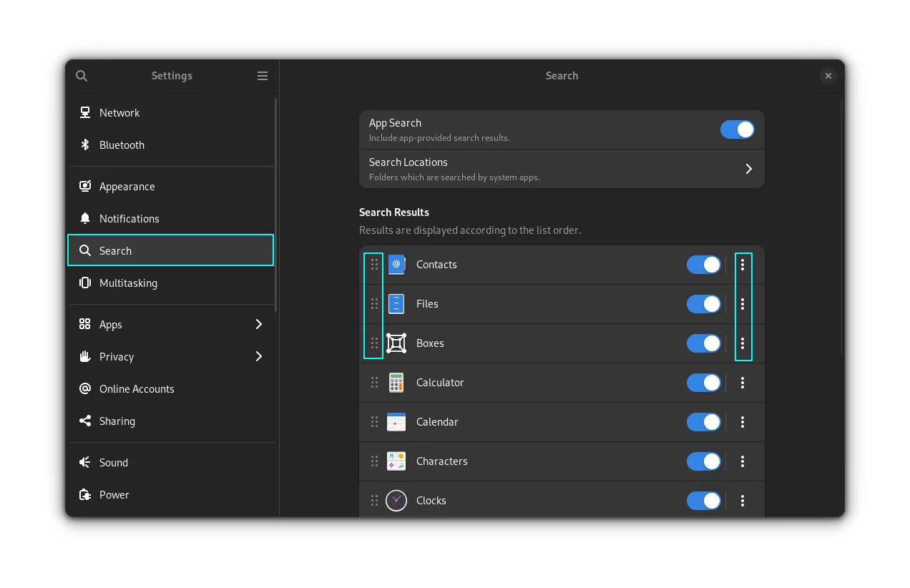Screen dimensions: 910x588
Task: Select Bluetooth in the sidebar
Action: (122, 145)
